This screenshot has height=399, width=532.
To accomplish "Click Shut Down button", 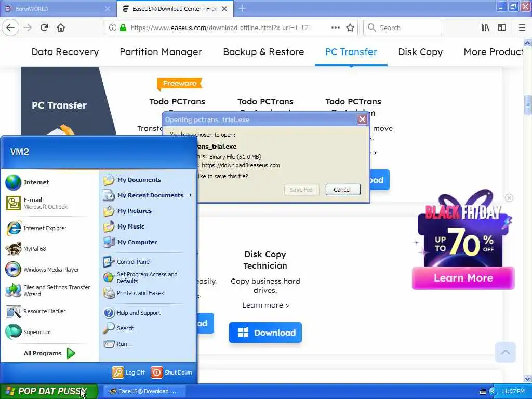I will (171, 373).
